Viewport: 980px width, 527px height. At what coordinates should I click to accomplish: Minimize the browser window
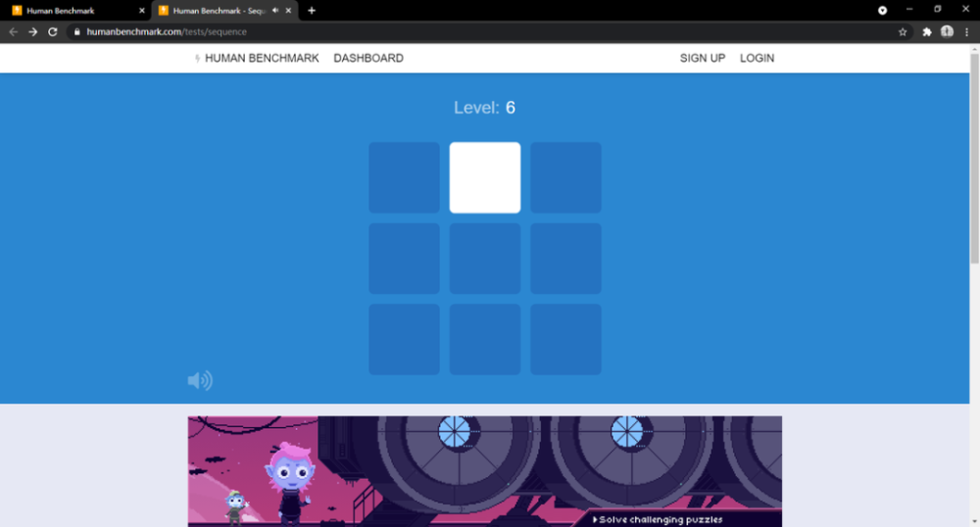tap(909, 10)
